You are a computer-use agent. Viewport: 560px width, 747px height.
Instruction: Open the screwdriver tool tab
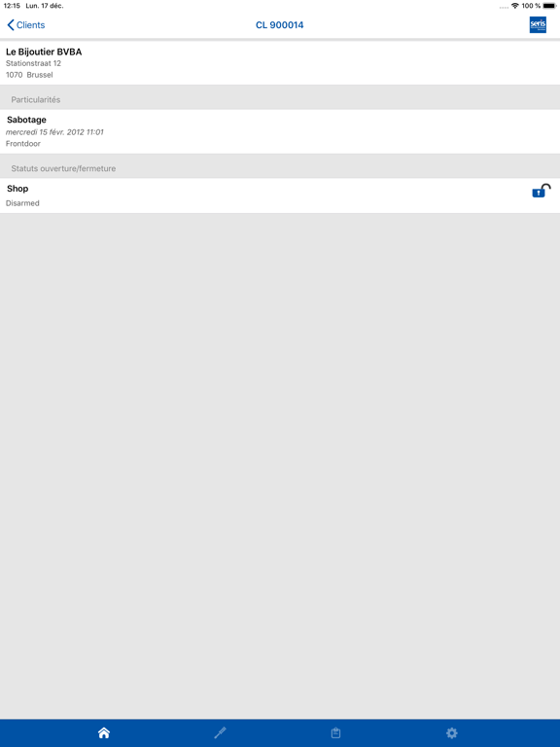[x=220, y=732]
